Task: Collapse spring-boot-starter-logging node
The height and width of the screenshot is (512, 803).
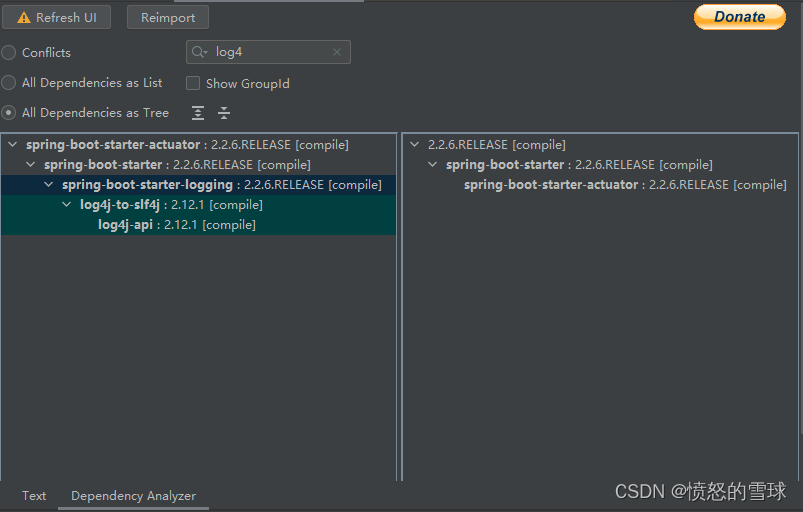Action: [x=49, y=184]
